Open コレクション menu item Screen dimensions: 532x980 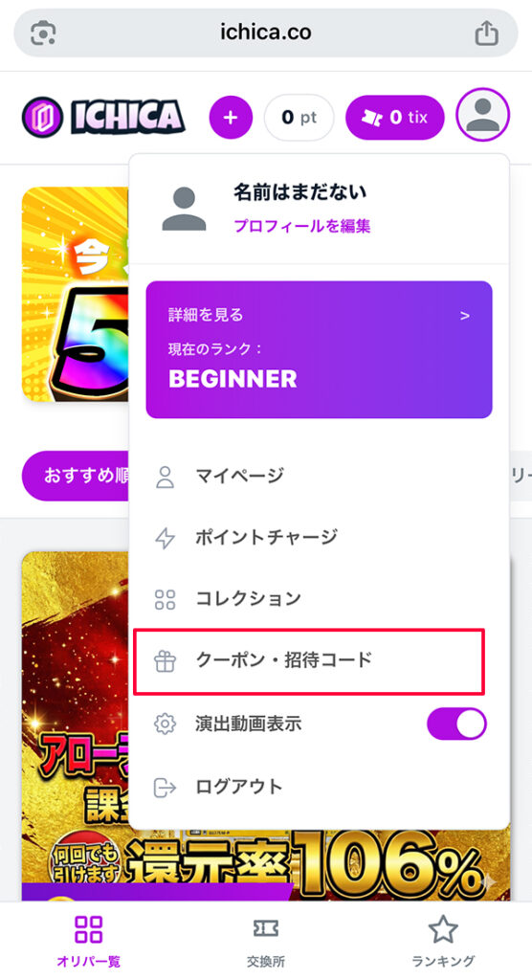pos(319,599)
